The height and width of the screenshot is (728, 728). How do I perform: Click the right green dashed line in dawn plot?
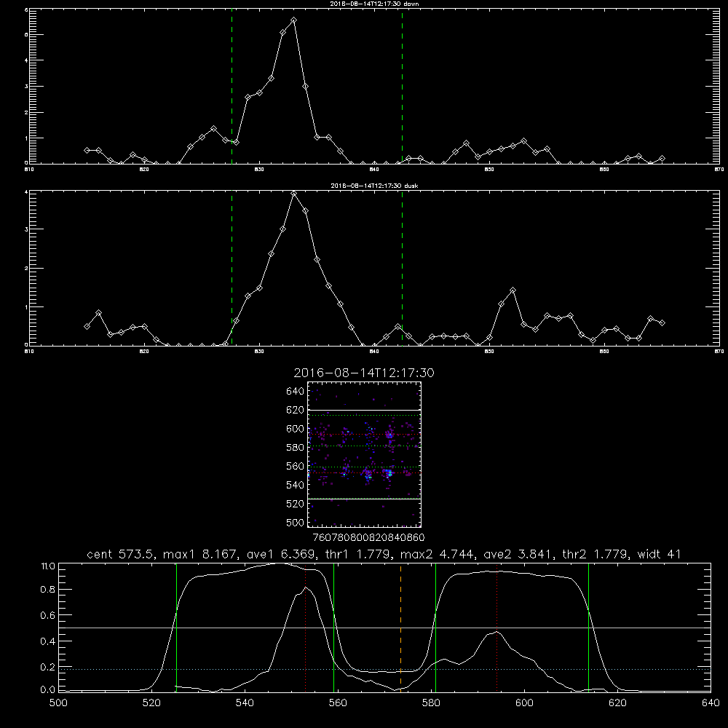click(x=402, y=86)
